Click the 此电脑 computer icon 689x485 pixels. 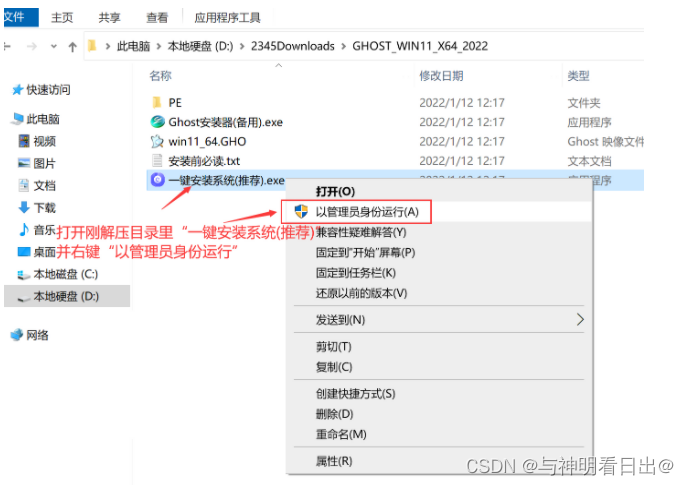18,118
